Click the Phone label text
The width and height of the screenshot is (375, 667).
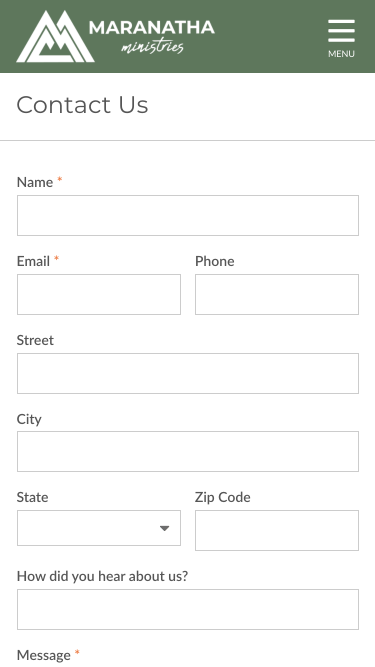point(214,261)
